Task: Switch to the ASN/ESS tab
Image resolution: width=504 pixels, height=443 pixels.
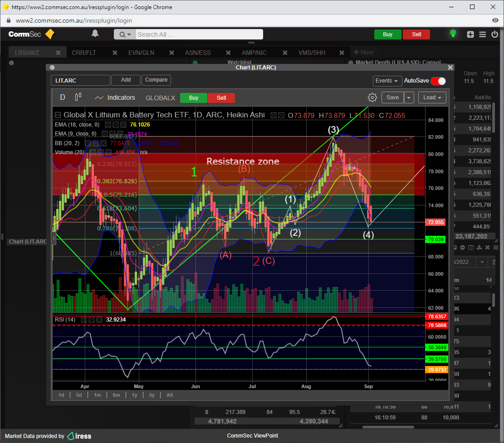Action: [x=198, y=53]
